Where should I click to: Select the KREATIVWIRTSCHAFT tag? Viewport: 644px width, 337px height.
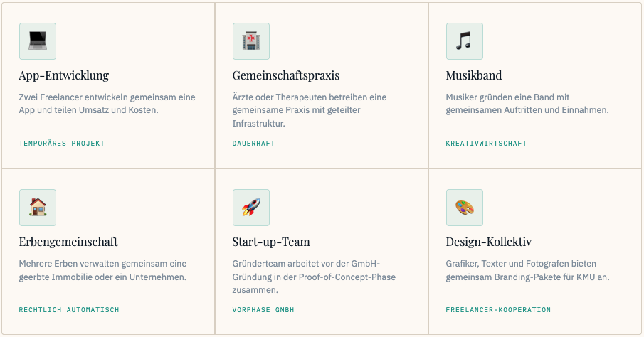point(487,144)
